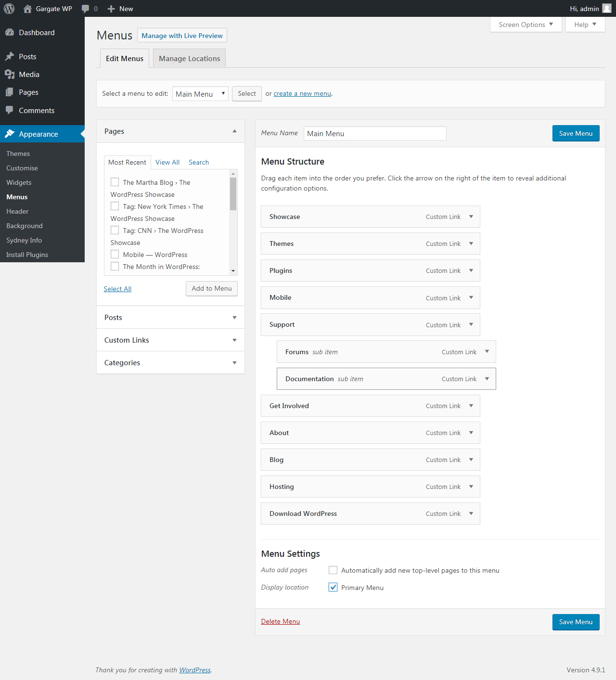
Task: Click the admin user avatar
Action: point(607,9)
